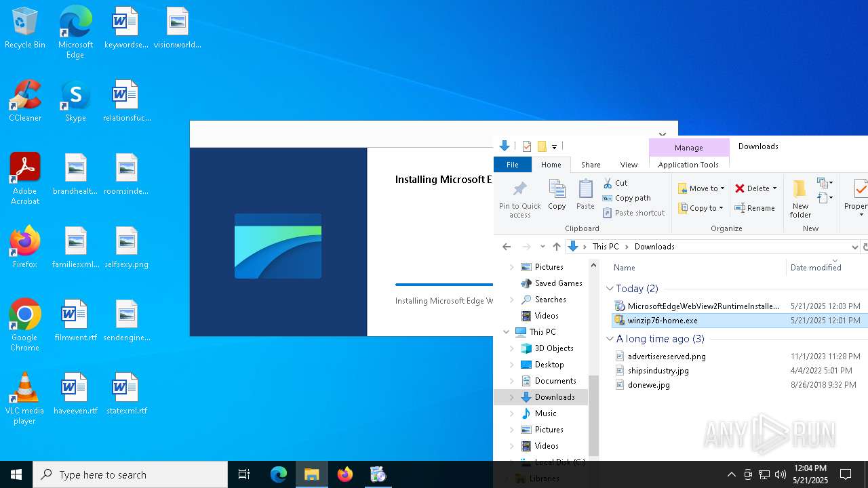Open File Explorer from taskbar
This screenshot has width=868, height=488.
coord(312,474)
